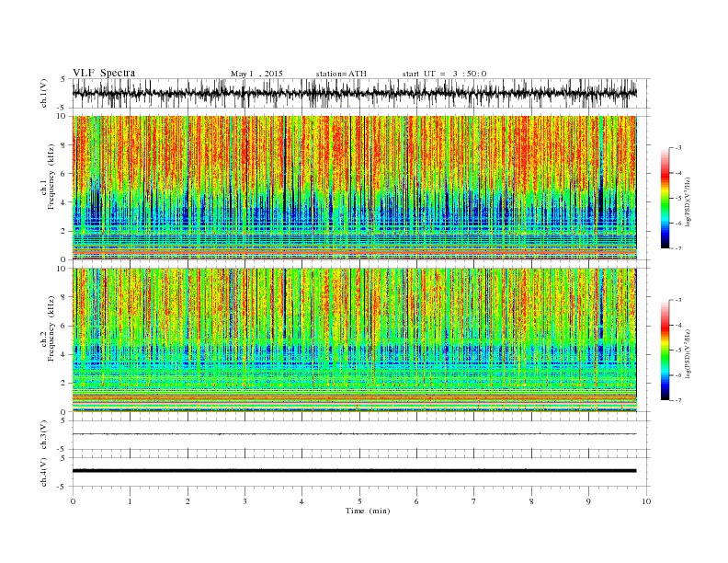Click the ch.2 "Frequency (kHz)" axis label
Screen dimensions: 728x563
coord(51,327)
